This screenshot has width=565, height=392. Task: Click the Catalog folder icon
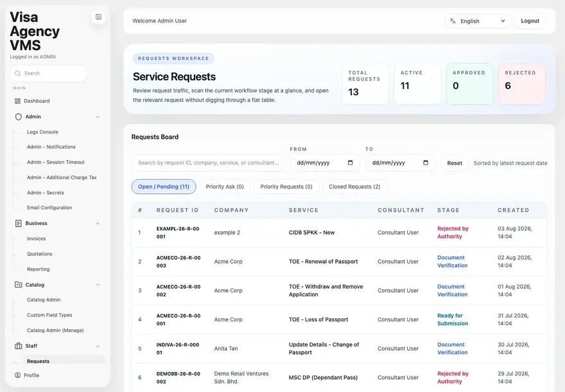point(19,285)
